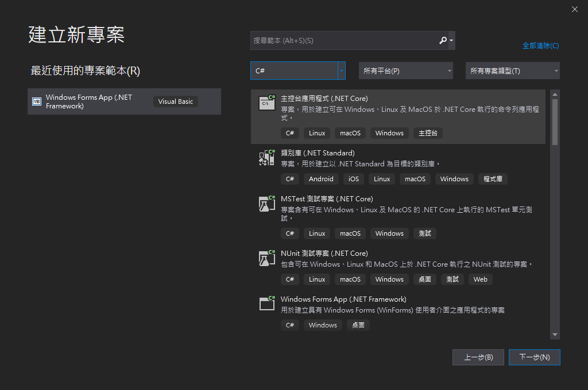Screen dimensions: 588x390
Task: Click the template list scrollbar thumb
Action: [x=555, y=122]
